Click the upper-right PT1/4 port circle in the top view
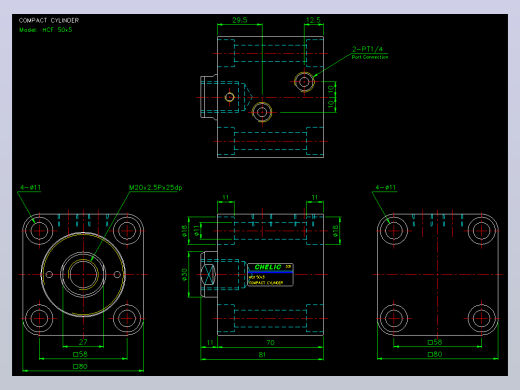 [304, 81]
